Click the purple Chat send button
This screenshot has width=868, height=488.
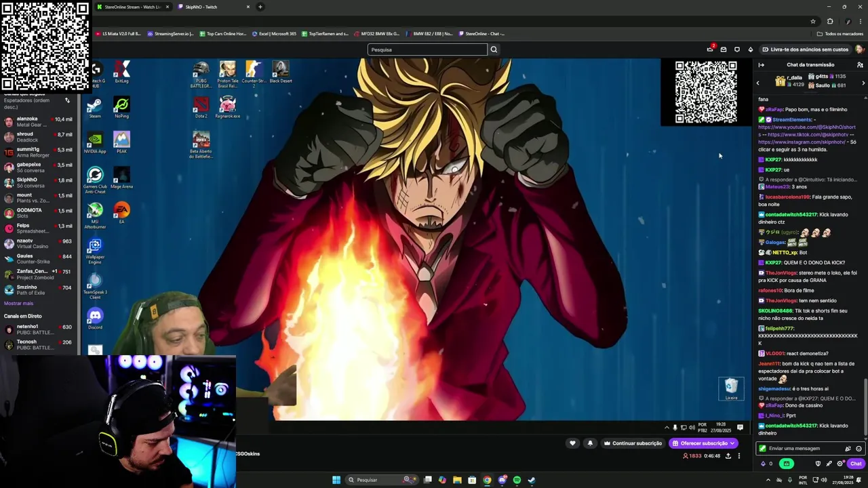[x=856, y=464]
